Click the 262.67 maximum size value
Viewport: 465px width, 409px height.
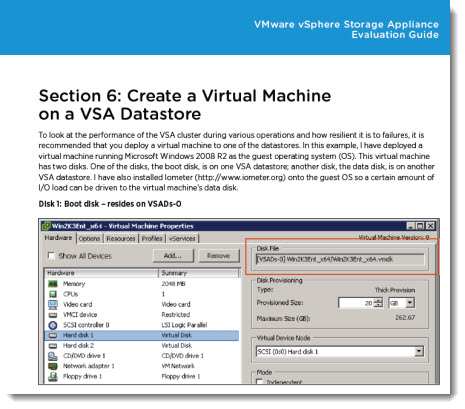tap(405, 317)
